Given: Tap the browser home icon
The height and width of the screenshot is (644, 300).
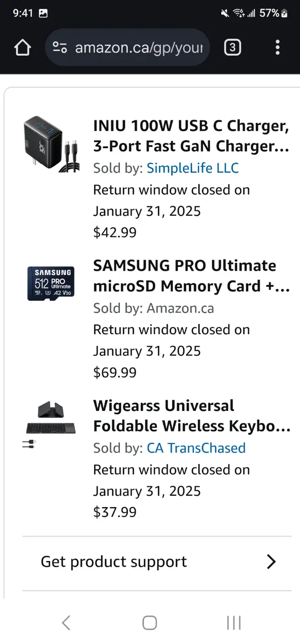Looking at the screenshot, I should point(22,47).
